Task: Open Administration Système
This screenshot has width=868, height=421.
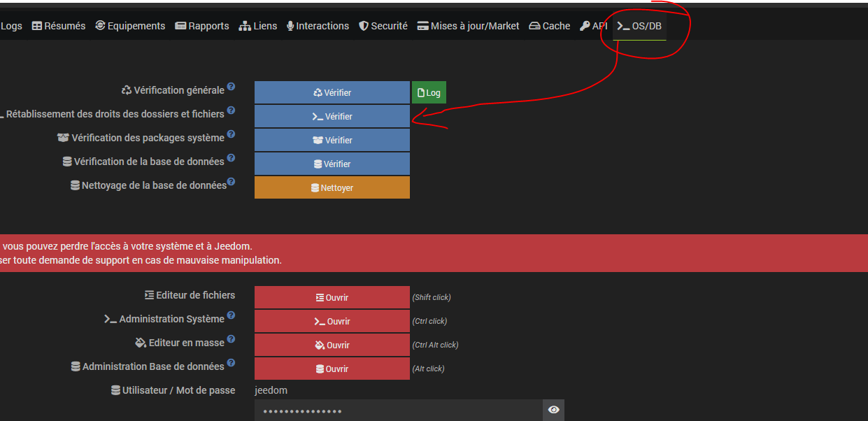Action: tap(332, 321)
